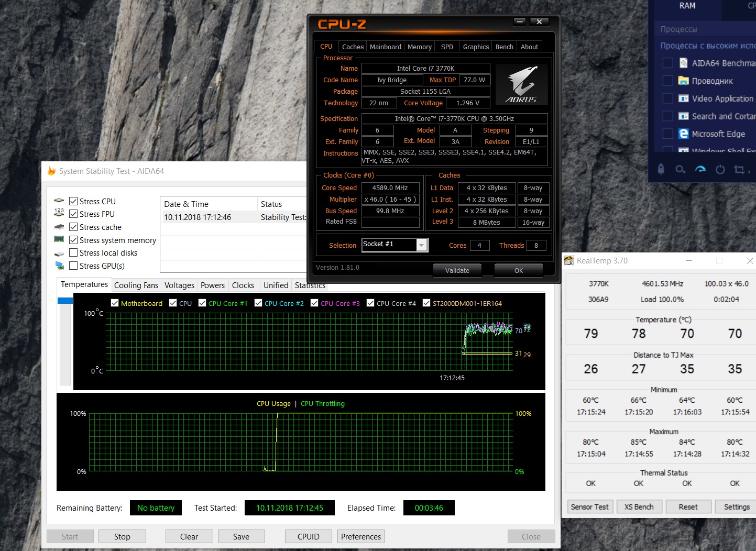Click the rocket boost icon in the RAM panel
Screen dimensions: 756x551
tap(661, 169)
